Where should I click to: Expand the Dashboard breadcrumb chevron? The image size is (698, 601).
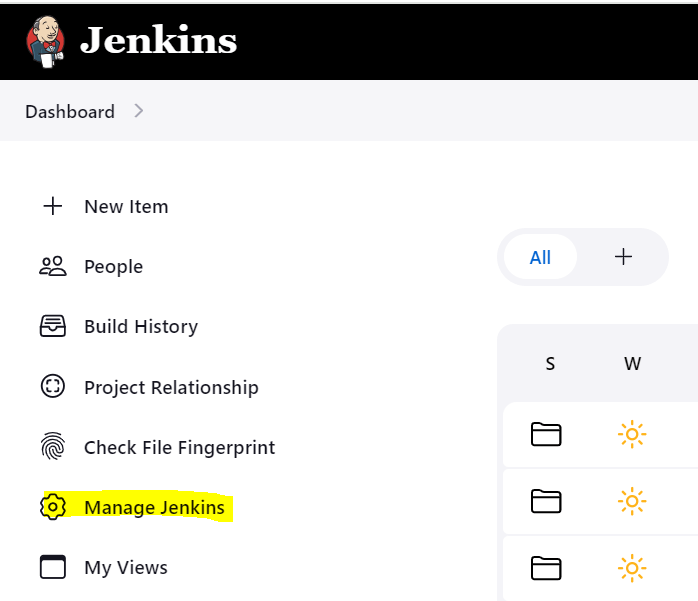tap(139, 111)
